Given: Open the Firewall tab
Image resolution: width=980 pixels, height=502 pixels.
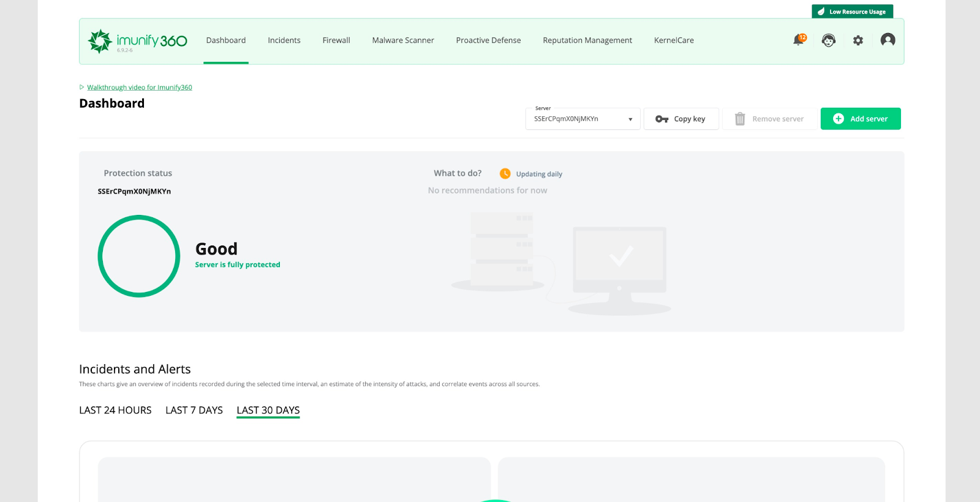Looking at the screenshot, I should click(336, 40).
